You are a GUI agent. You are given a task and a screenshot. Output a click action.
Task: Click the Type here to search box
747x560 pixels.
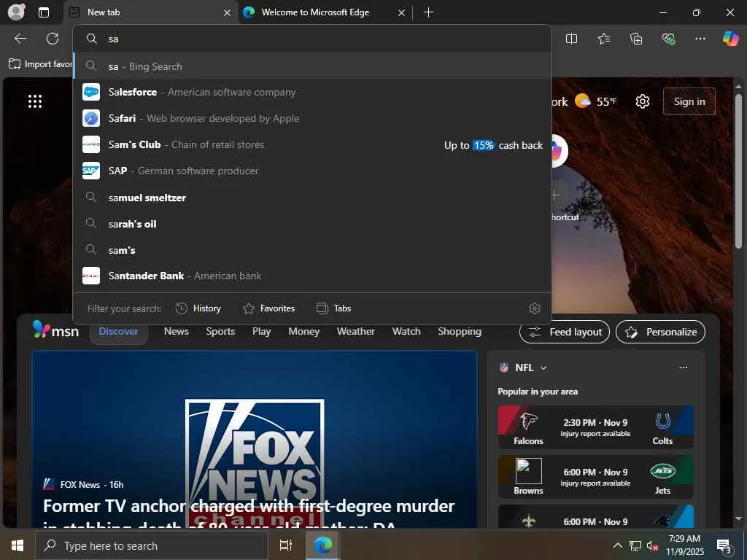point(152,545)
